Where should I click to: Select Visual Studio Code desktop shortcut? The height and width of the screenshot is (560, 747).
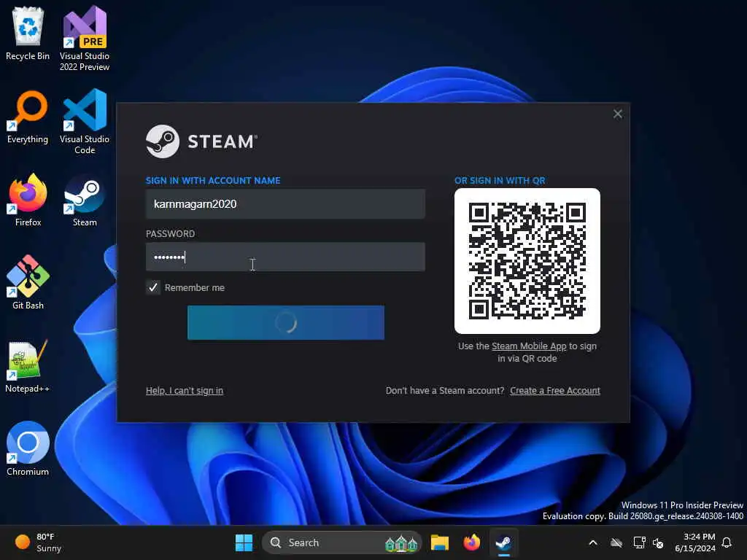pos(85,122)
